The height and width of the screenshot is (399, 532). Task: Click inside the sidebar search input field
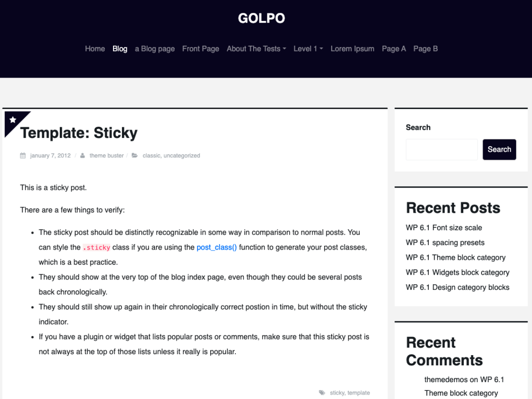coord(441,149)
